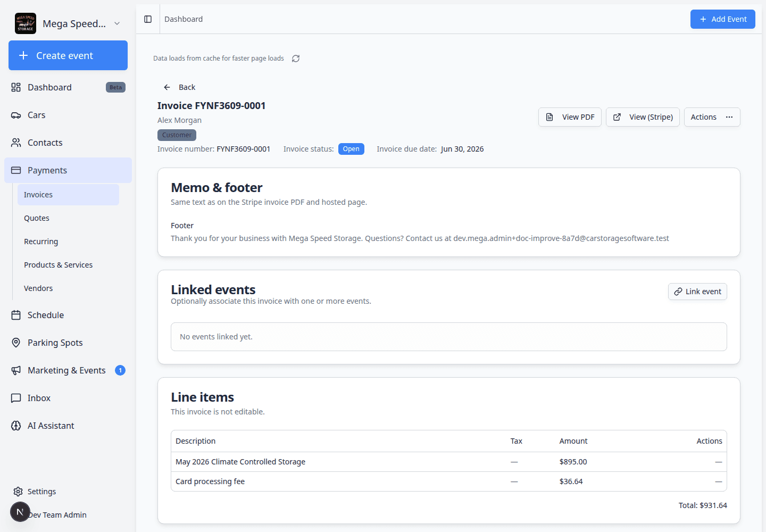Screen dimensions: 766x532
Task: Click the Marketing & Events megaphone icon
Action: click(x=16, y=370)
